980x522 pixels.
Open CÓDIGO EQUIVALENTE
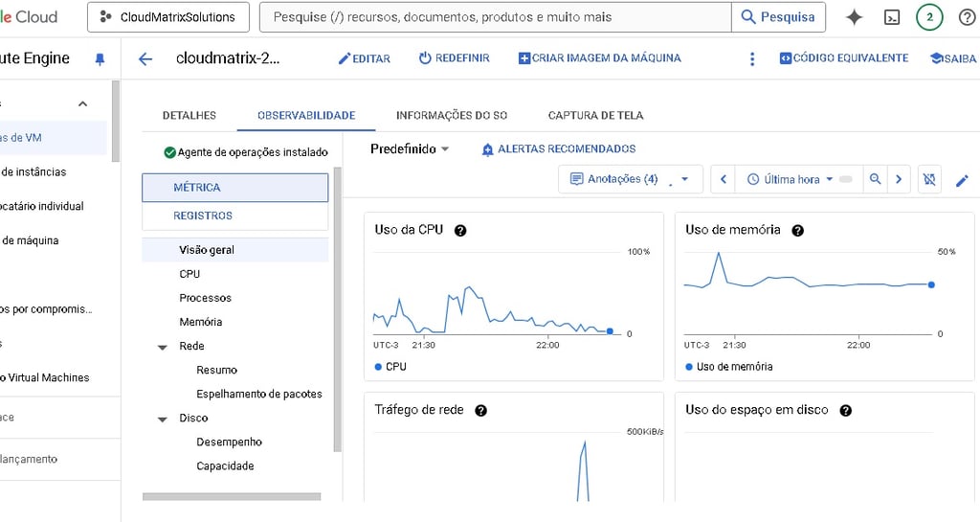(844, 58)
